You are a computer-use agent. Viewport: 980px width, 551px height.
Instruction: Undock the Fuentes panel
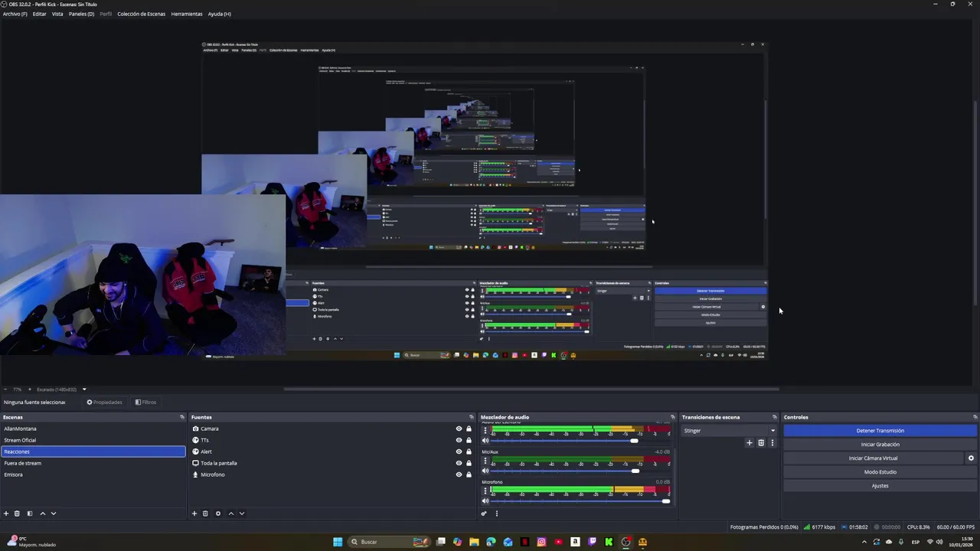click(x=472, y=417)
